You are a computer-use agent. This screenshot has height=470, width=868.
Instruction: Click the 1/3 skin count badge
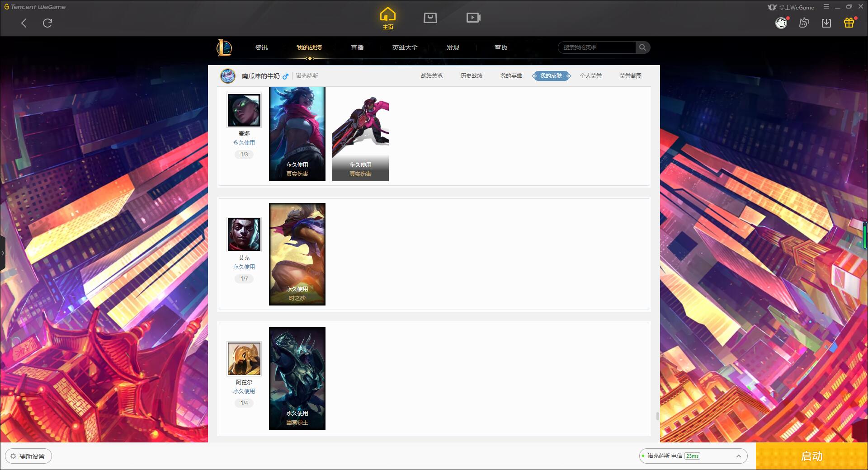(244, 155)
